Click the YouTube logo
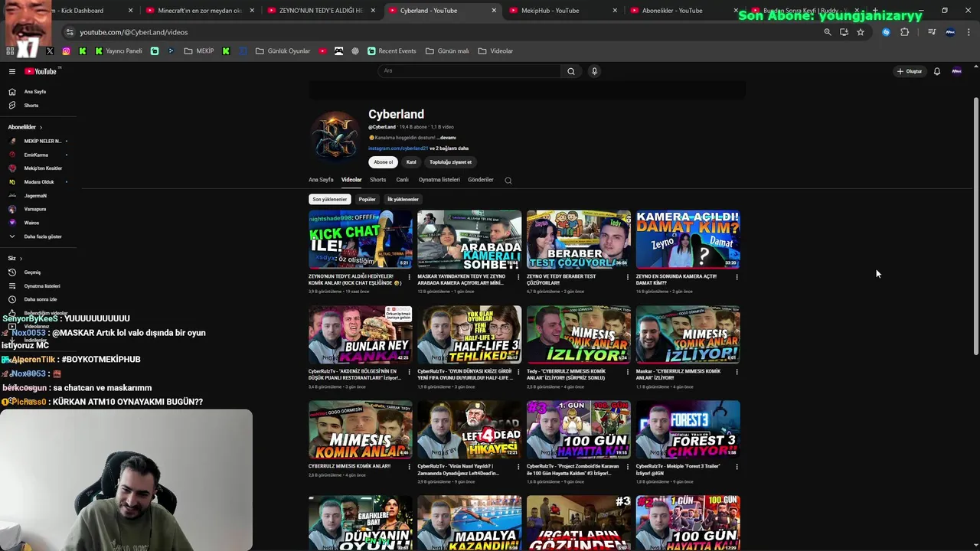This screenshot has height=551, width=980. tap(41, 71)
